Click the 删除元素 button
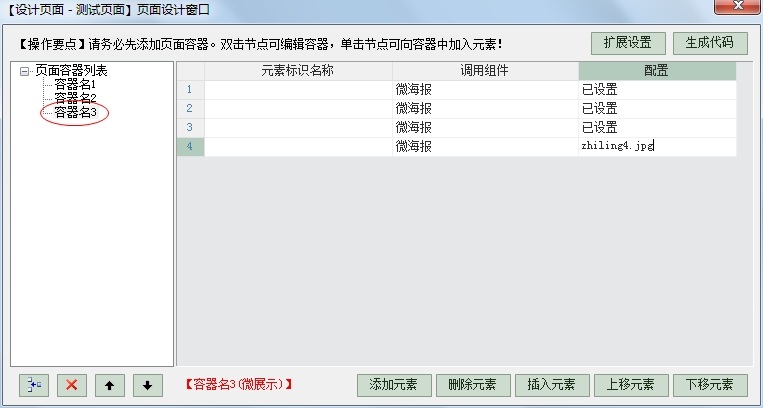 472,385
